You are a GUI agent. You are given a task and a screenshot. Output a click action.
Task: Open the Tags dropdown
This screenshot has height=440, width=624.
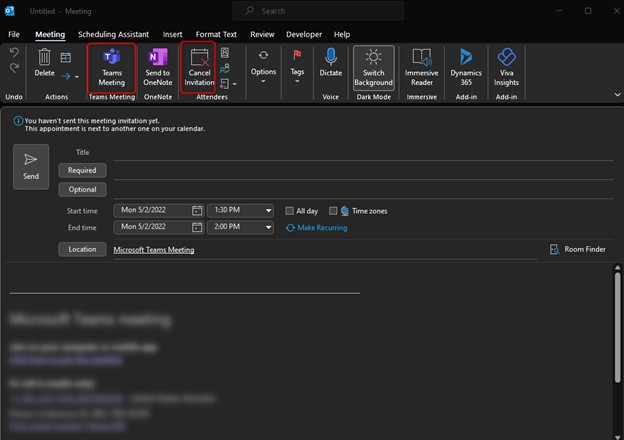click(297, 68)
